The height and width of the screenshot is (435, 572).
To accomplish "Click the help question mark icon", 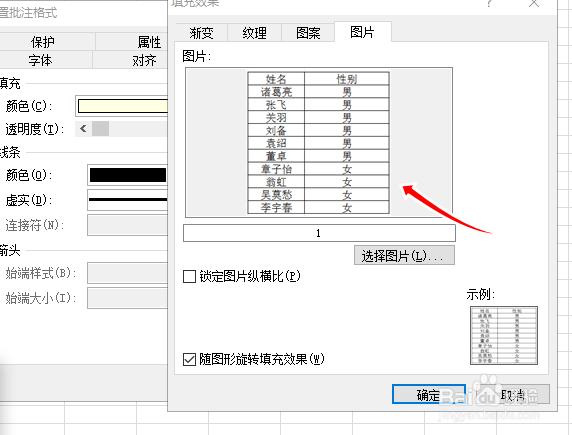I will (x=489, y=3).
